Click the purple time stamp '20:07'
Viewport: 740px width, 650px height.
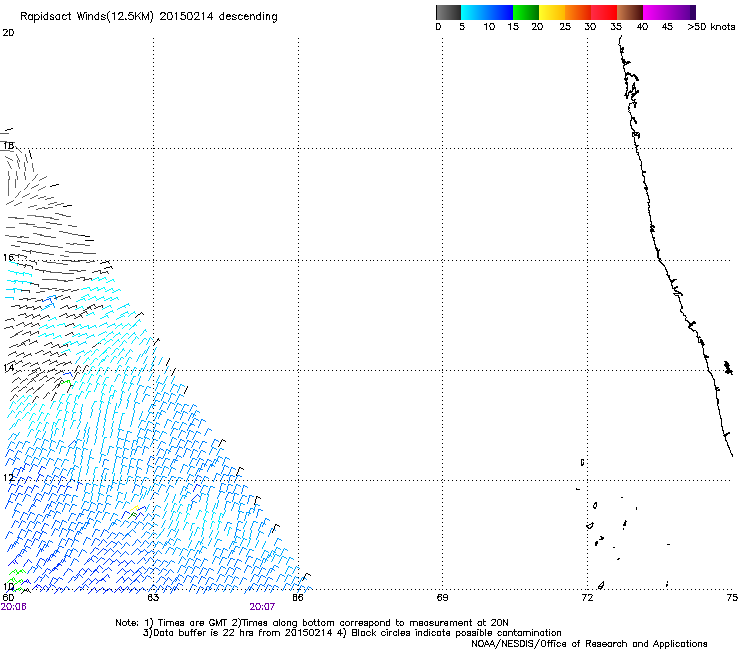pos(262,607)
